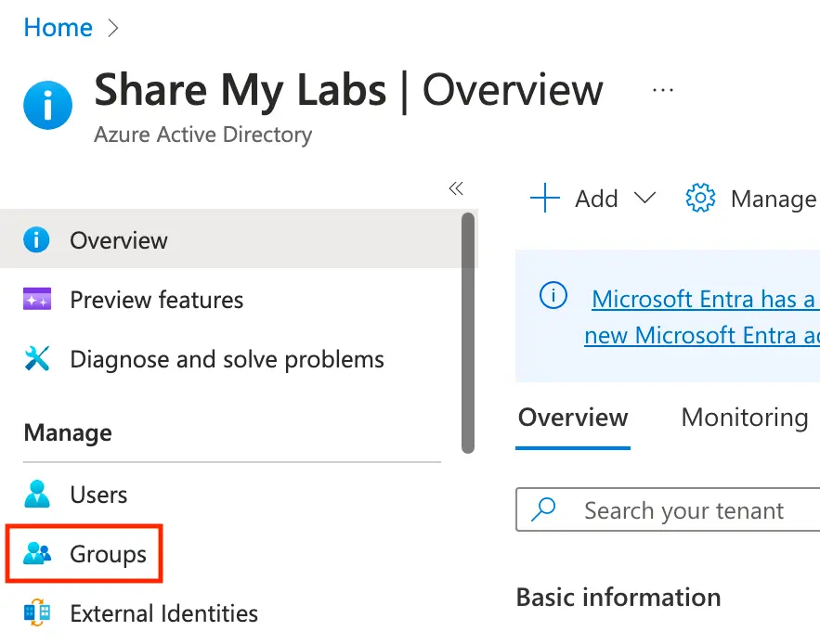Click the banner information circle icon

coord(553,296)
